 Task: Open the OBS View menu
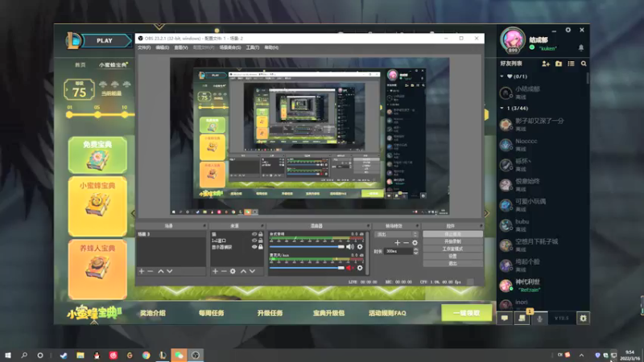point(181,47)
